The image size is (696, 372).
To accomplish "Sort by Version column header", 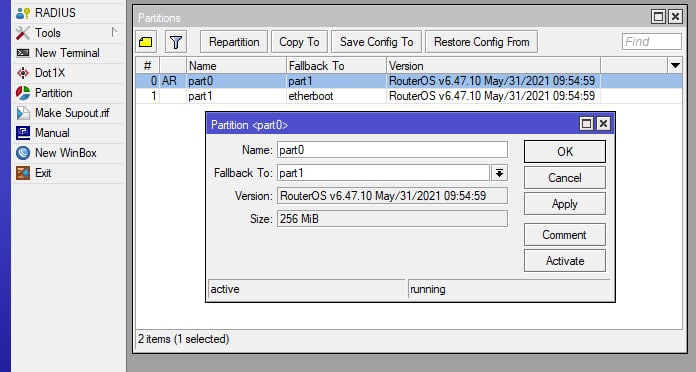I will 493,66.
